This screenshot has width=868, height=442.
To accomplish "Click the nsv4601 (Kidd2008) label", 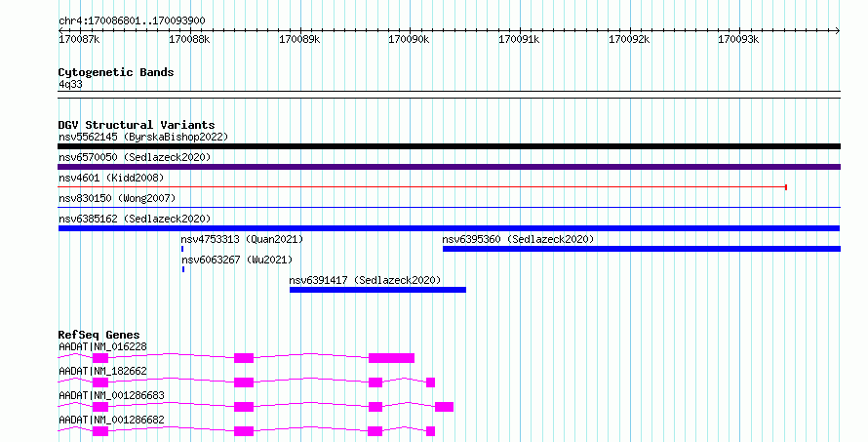I will point(111,178).
